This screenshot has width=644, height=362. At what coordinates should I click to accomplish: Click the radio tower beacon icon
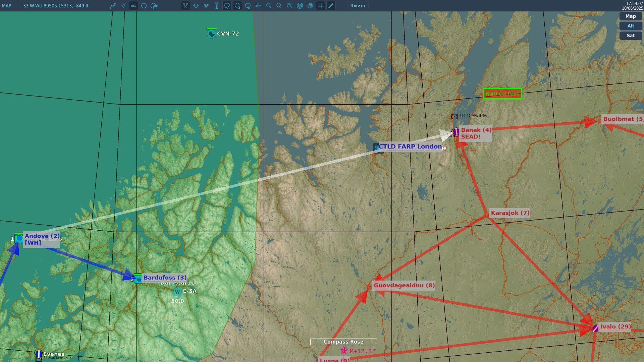(x=217, y=6)
